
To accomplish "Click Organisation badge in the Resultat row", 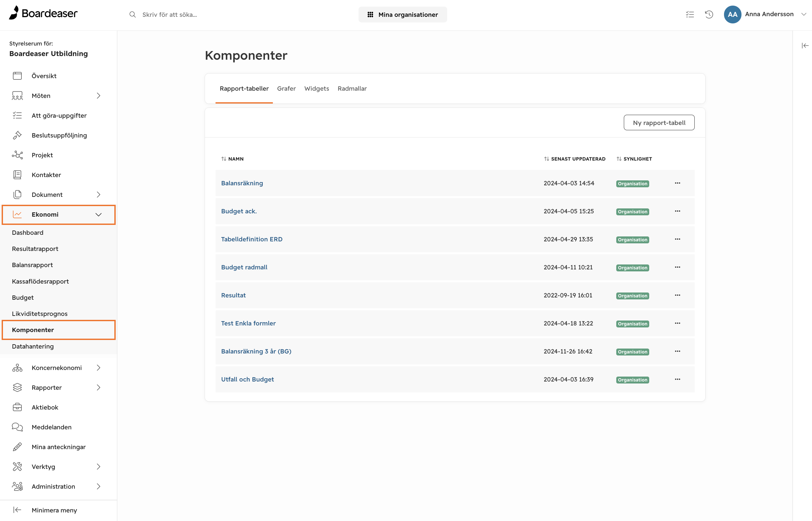I will 632,296.
